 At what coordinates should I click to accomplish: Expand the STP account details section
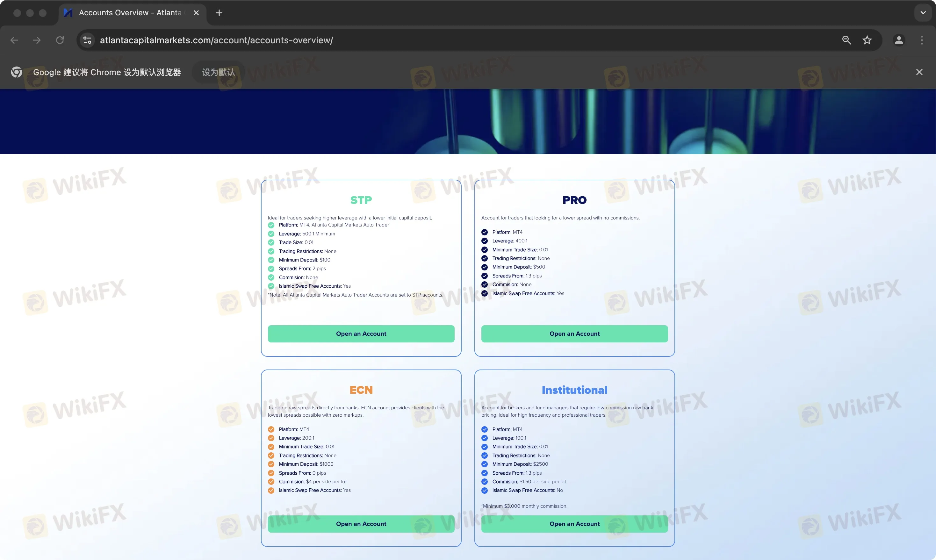click(361, 200)
